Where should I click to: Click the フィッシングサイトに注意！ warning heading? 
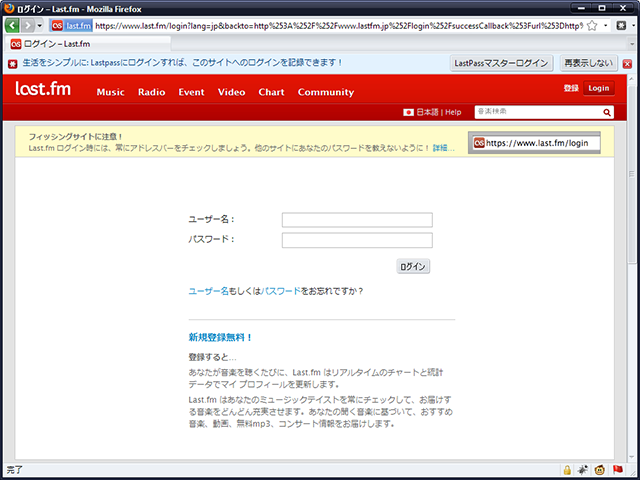tap(76, 137)
